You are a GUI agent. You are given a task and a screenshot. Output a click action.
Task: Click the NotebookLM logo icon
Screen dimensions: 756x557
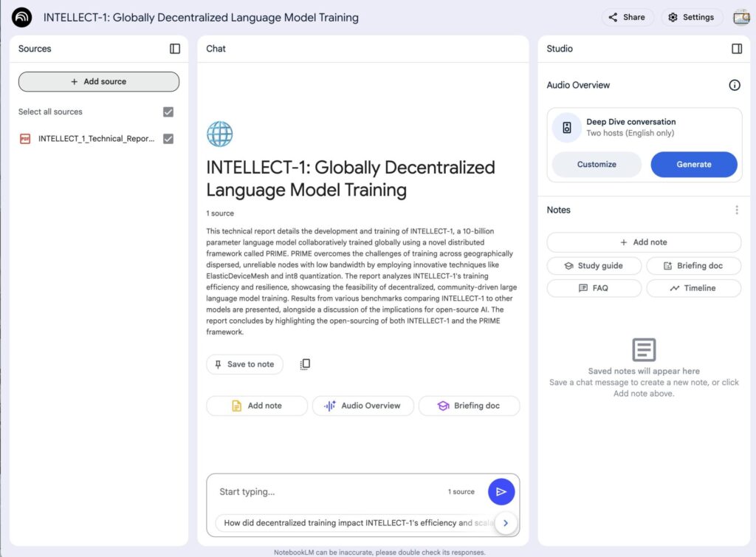point(22,17)
